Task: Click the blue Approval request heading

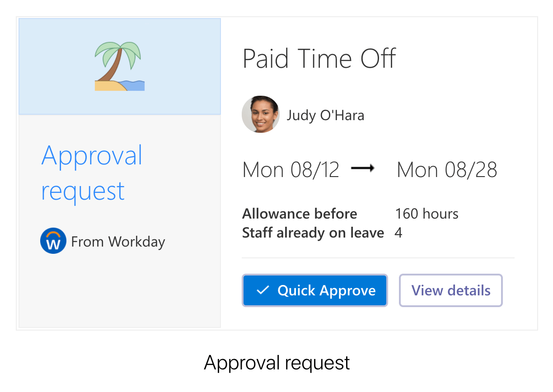Action: click(x=92, y=173)
